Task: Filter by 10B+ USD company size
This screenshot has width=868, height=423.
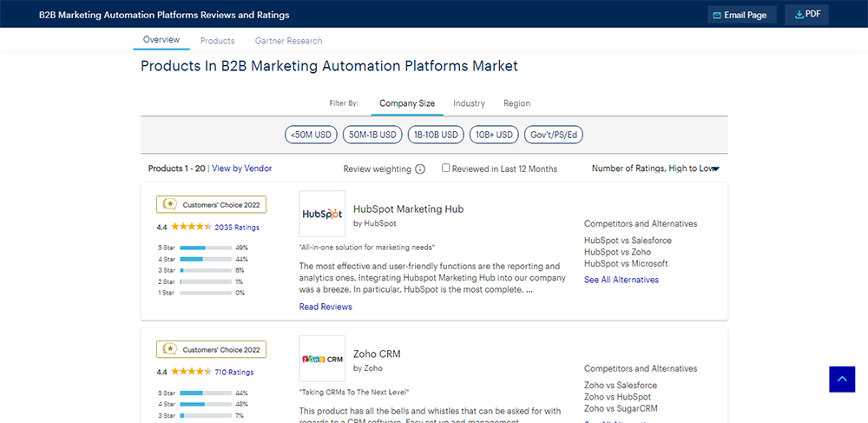Action: click(494, 135)
